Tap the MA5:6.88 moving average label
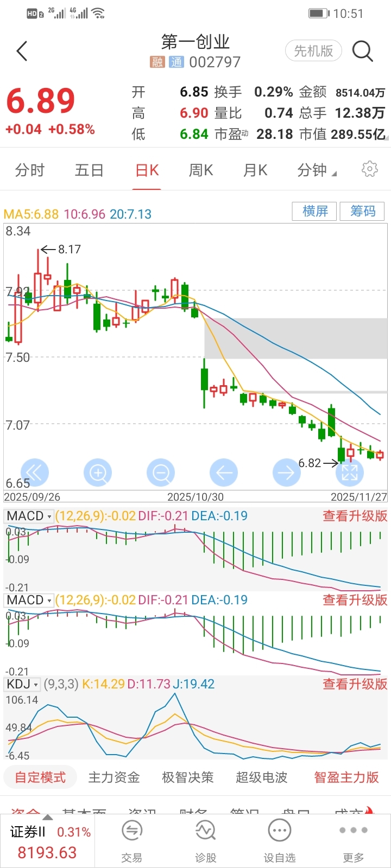391x868 pixels. 31,214
